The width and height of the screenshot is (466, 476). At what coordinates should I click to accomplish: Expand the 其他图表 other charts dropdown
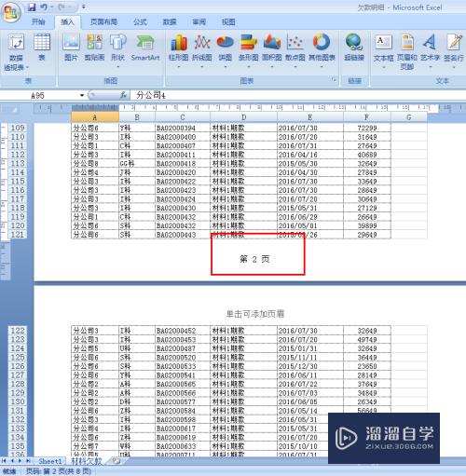point(322,67)
